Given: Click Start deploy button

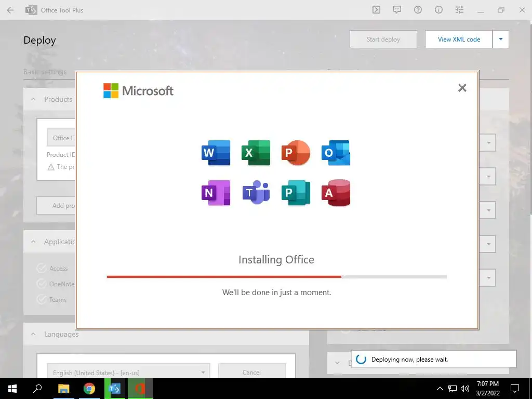Looking at the screenshot, I should point(383,39).
